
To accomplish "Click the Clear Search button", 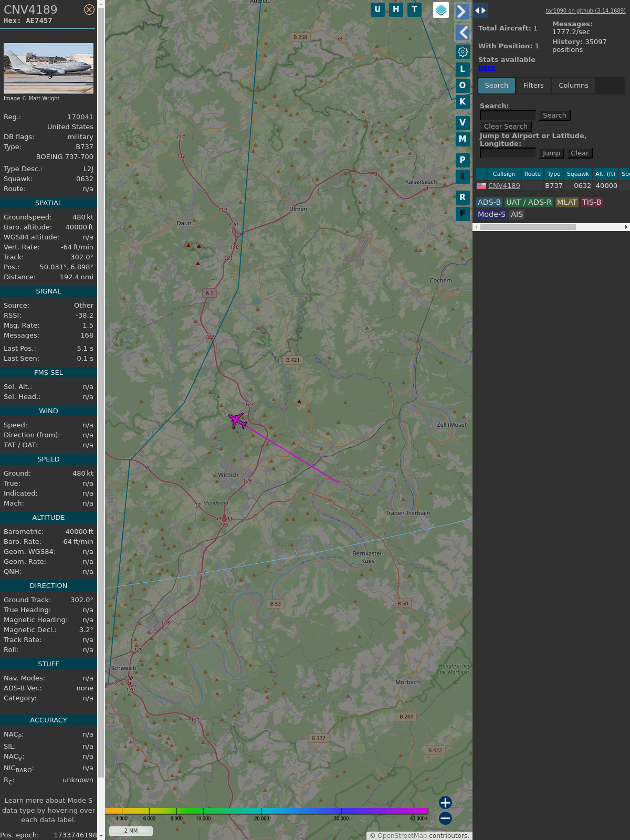I will [506, 127].
